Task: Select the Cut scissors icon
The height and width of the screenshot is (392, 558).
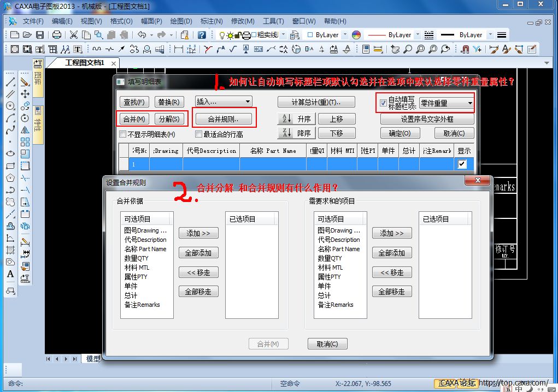Action: coord(73,35)
